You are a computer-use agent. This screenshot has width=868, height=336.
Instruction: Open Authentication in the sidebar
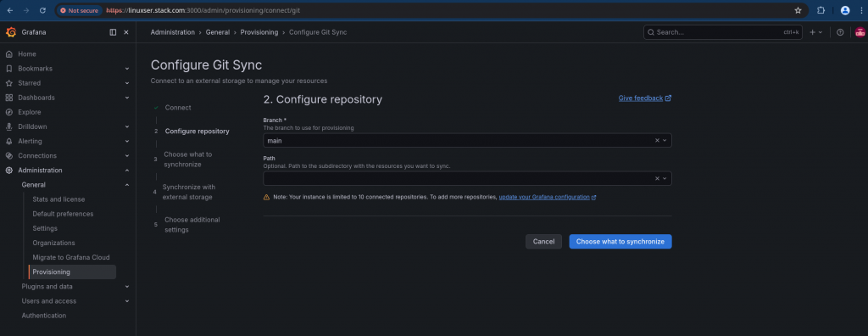pyautogui.click(x=44, y=316)
